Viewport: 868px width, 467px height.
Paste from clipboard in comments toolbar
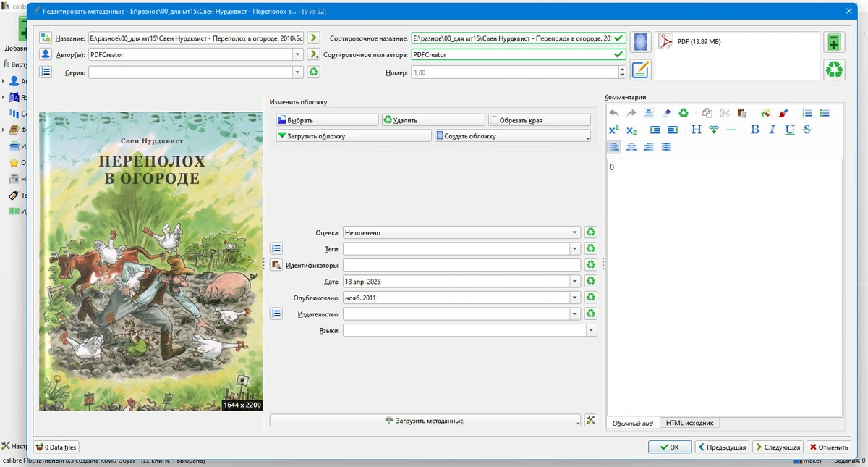(742, 113)
